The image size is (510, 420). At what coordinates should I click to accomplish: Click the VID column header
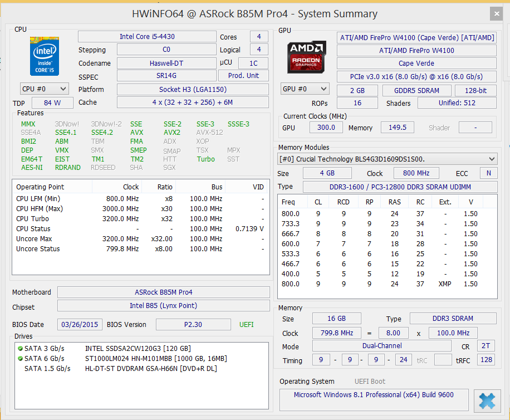click(x=247, y=187)
